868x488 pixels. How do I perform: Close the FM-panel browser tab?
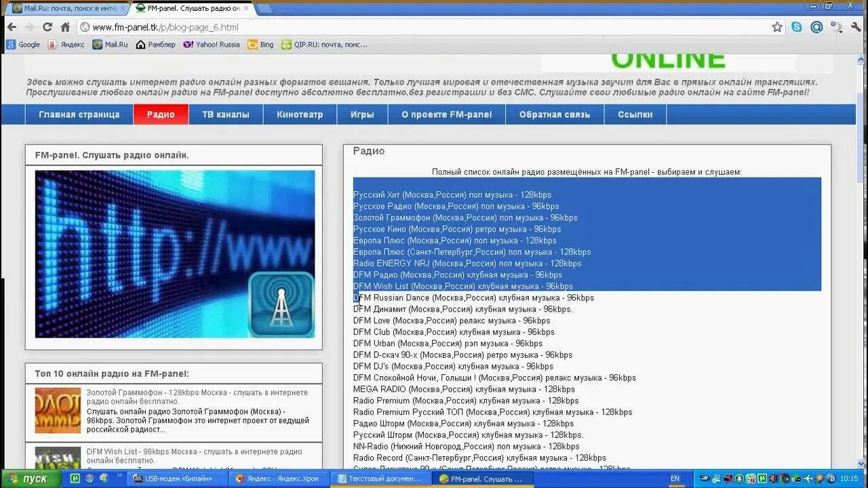pyautogui.click(x=246, y=8)
